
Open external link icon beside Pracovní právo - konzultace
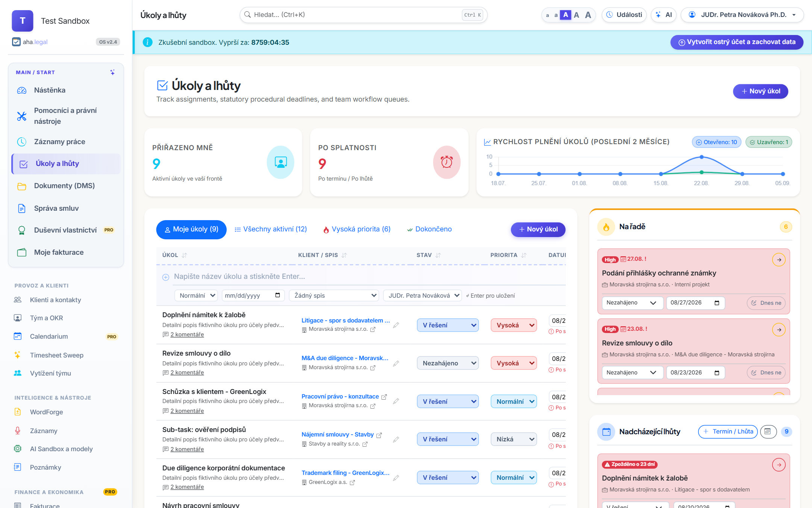tap(384, 397)
